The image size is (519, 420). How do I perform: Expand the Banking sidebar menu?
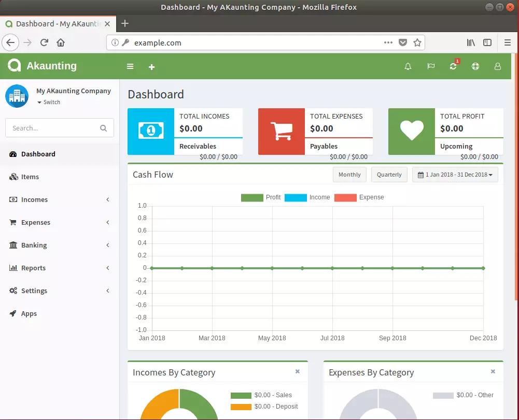coord(60,245)
